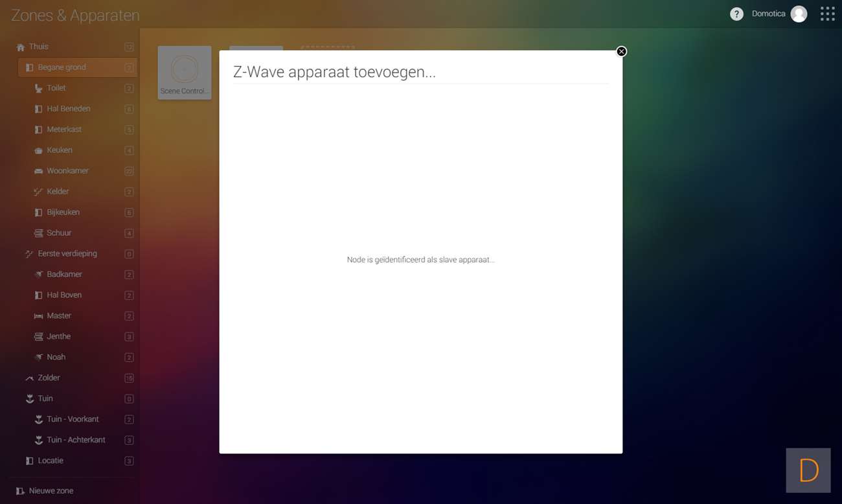This screenshot has height=504, width=842.
Task: Click the Thuis home icon
Action: (x=21, y=47)
